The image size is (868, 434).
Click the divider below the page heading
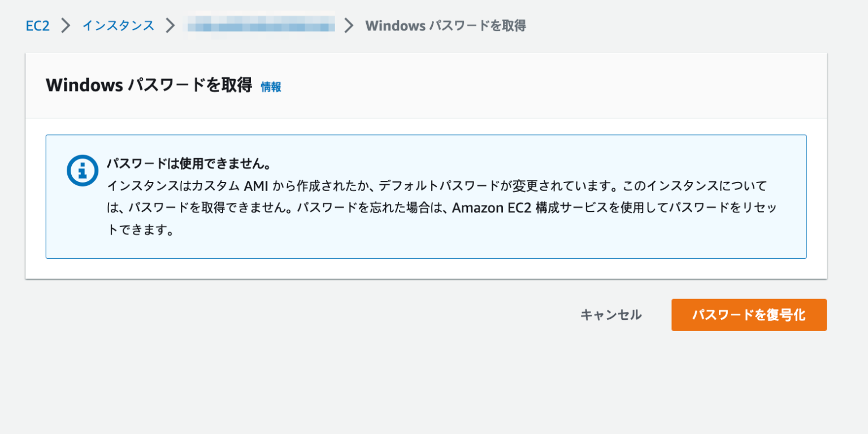[x=426, y=116]
